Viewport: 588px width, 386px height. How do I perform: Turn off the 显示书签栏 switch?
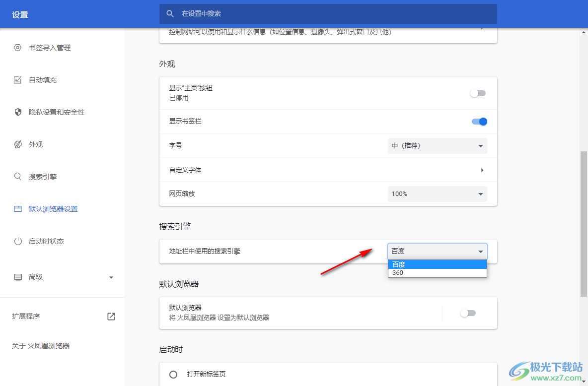tap(479, 122)
